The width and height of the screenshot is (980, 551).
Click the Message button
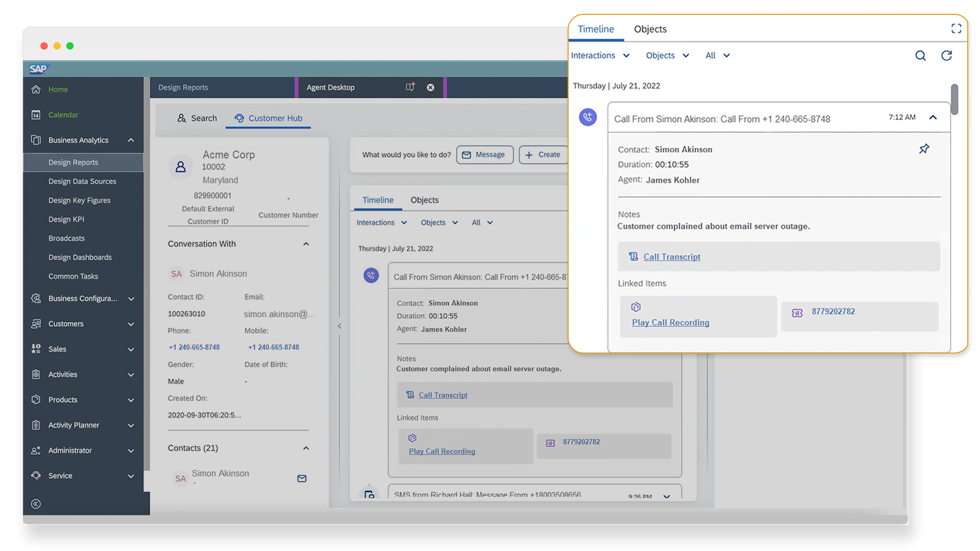(484, 155)
